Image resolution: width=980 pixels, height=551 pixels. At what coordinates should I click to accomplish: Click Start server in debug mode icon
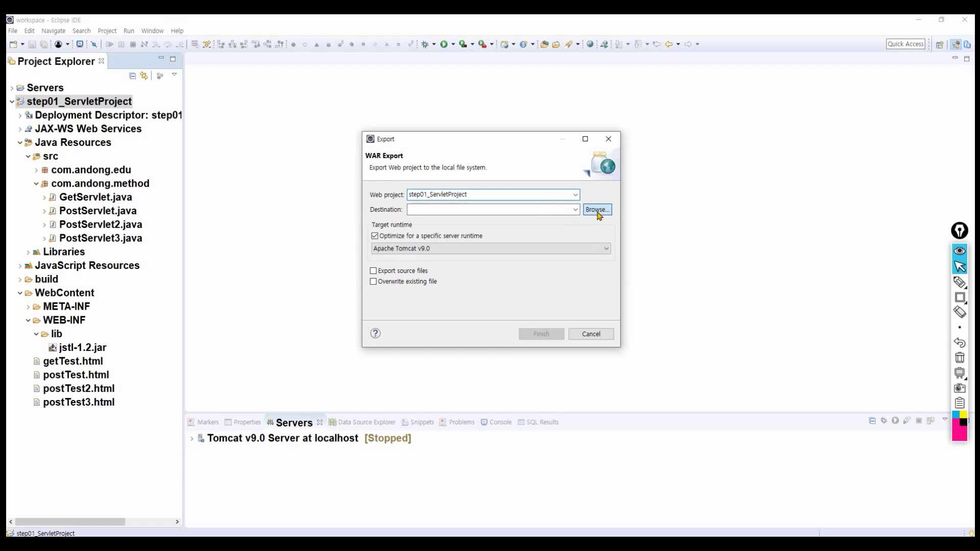click(x=884, y=421)
